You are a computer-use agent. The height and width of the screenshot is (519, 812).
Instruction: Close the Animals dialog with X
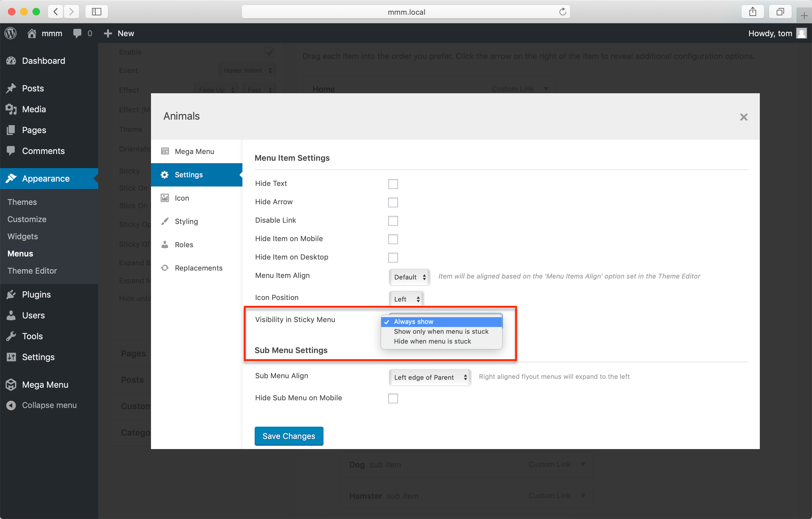(x=743, y=117)
